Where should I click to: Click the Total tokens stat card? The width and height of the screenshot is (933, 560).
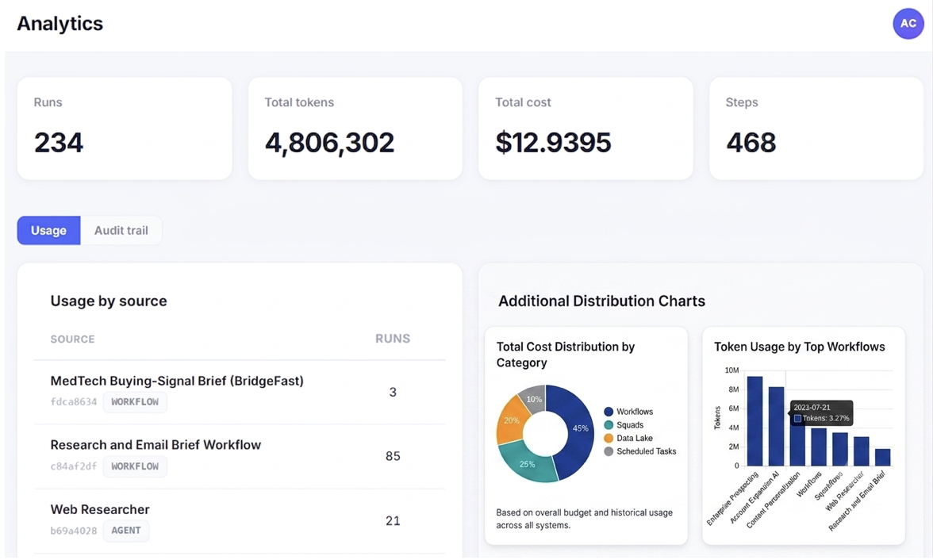pos(355,128)
